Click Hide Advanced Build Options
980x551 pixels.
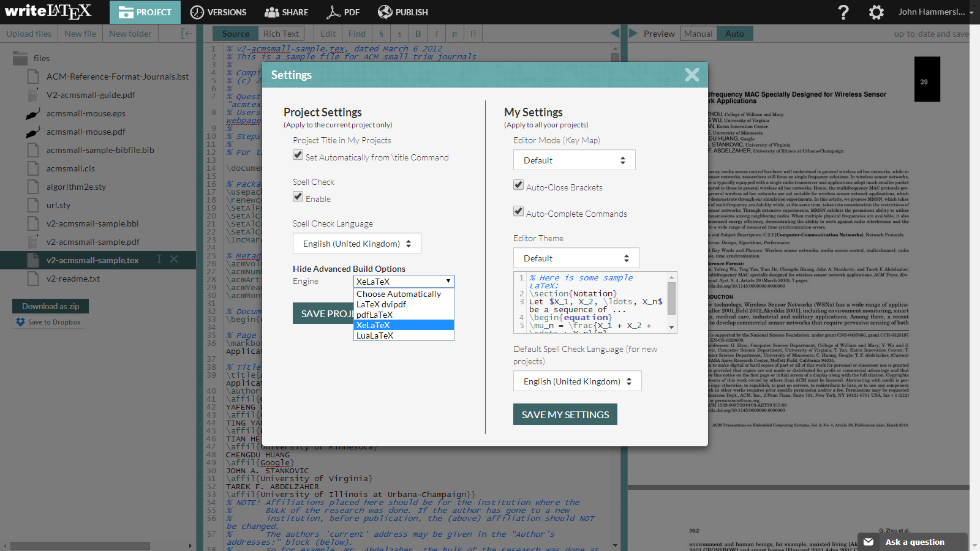pos(349,269)
